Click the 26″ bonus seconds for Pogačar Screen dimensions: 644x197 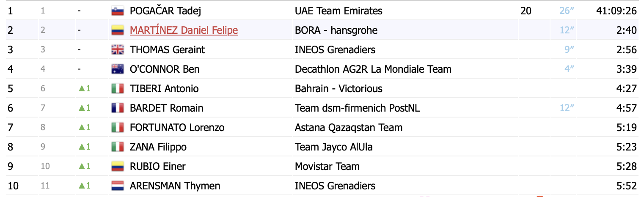pos(567,11)
